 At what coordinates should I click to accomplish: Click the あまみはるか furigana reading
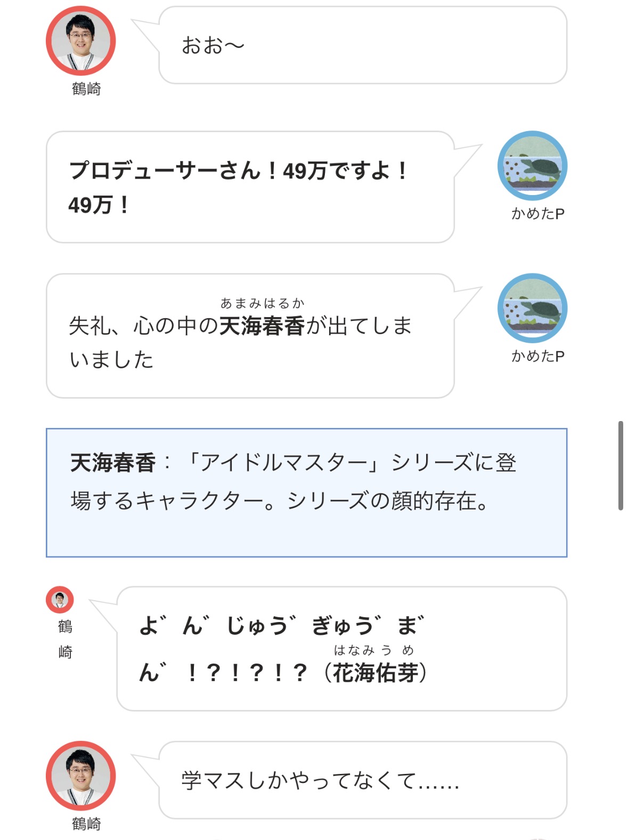[262, 303]
